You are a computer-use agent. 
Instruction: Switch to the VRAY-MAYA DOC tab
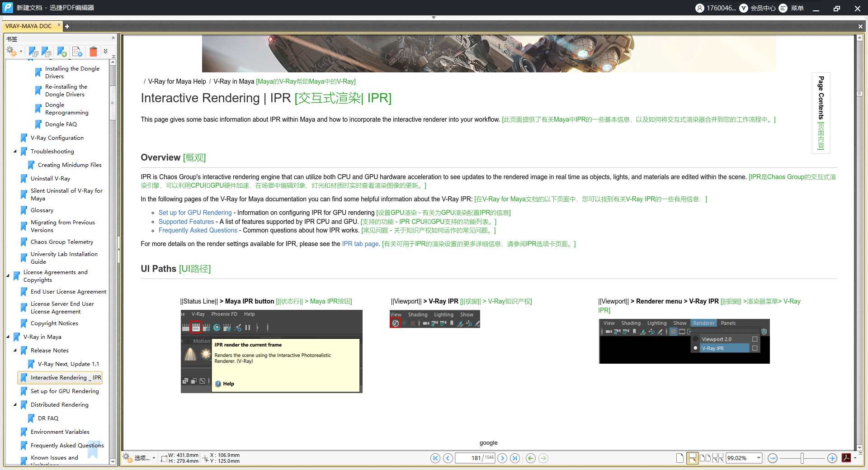click(29, 26)
